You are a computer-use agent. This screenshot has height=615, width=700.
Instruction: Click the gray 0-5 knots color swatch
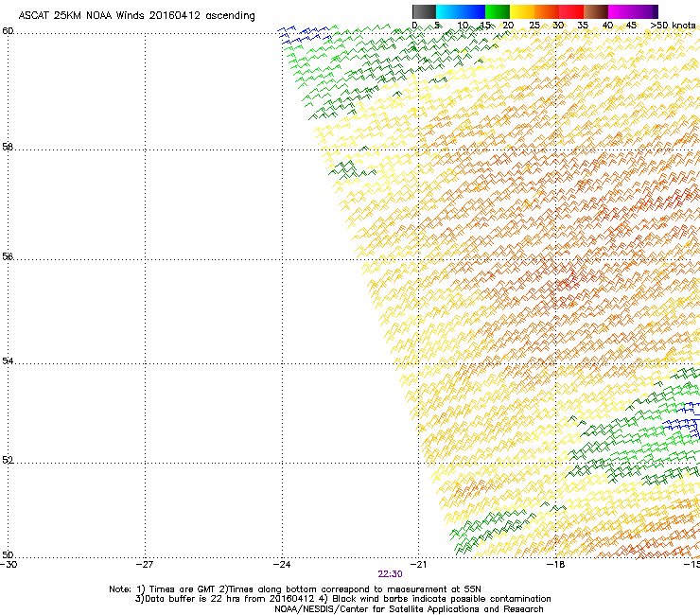pyautogui.click(x=424, y=11)
